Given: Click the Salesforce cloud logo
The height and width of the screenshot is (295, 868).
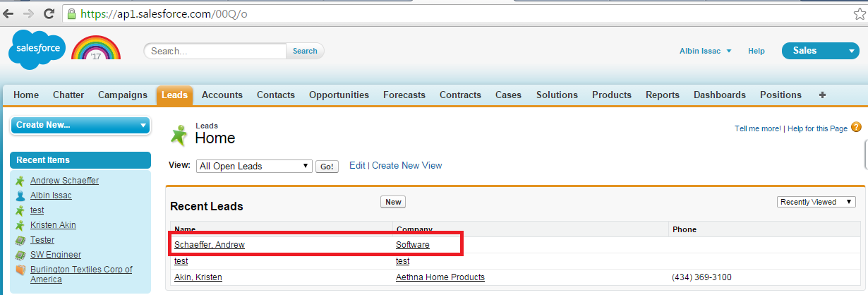Looking at the screenshot, I should [x=37, y=49].
